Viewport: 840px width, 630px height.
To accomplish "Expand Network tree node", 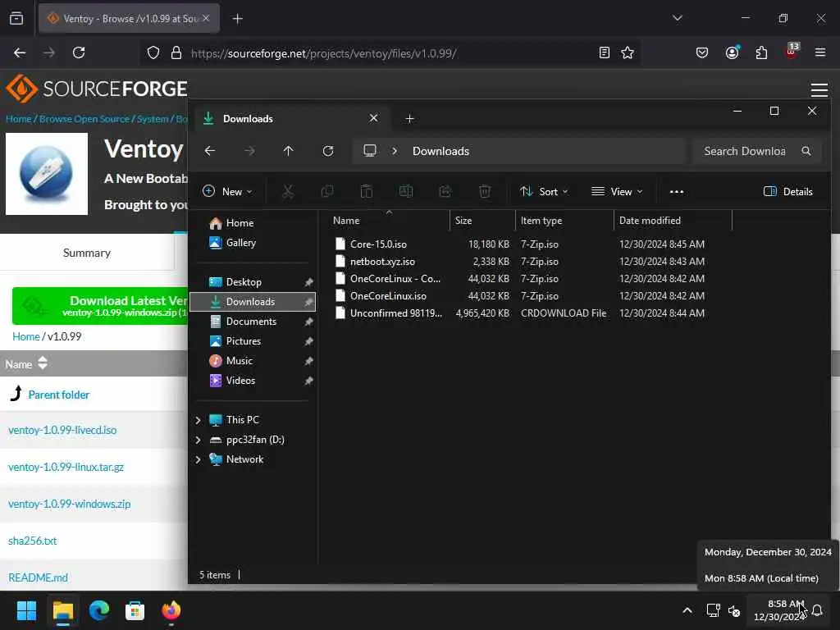I will click(x=199, y=459).
